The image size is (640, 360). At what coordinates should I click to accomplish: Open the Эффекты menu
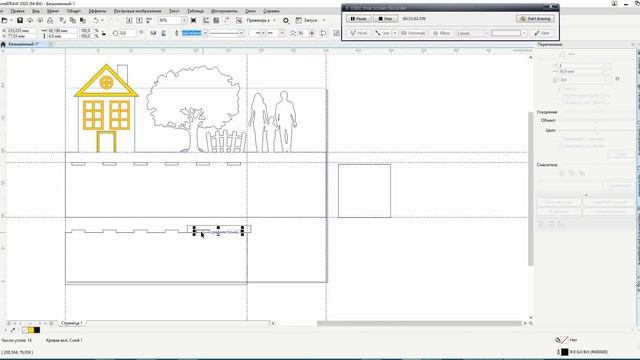[97, 11]
